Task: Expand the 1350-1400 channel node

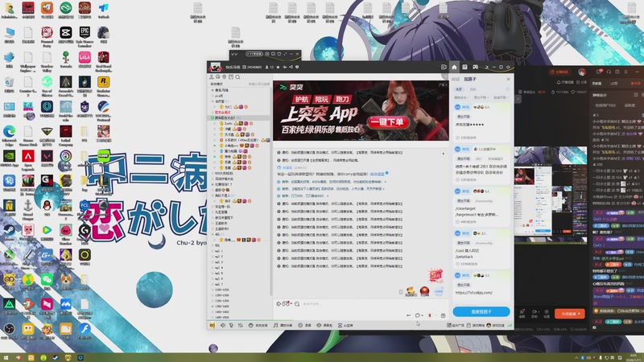Action: pos(213,306)
